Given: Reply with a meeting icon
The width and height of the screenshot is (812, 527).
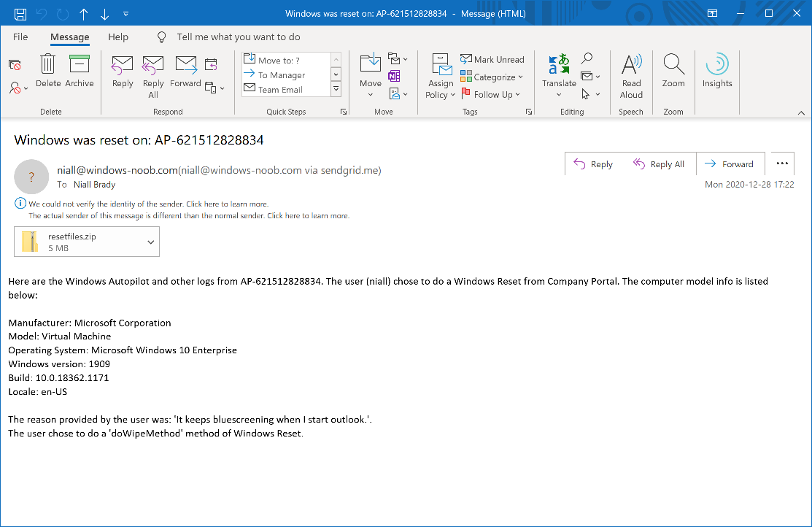Looking at the screenshot, I should tap(211, 65).
